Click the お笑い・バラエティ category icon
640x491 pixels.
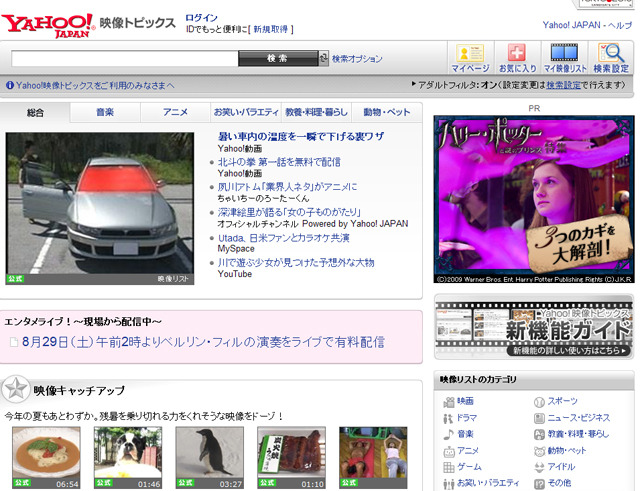[449, 484]
